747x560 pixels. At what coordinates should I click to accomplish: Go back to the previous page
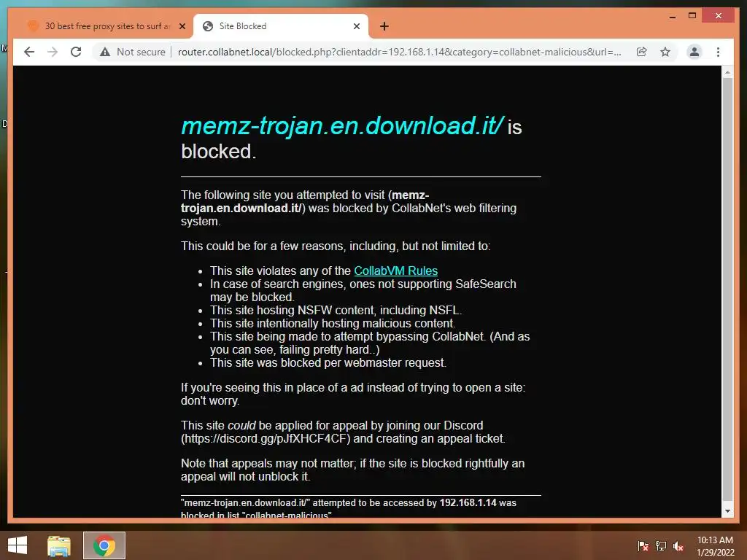pyautogui.click(x=29, y=52)
